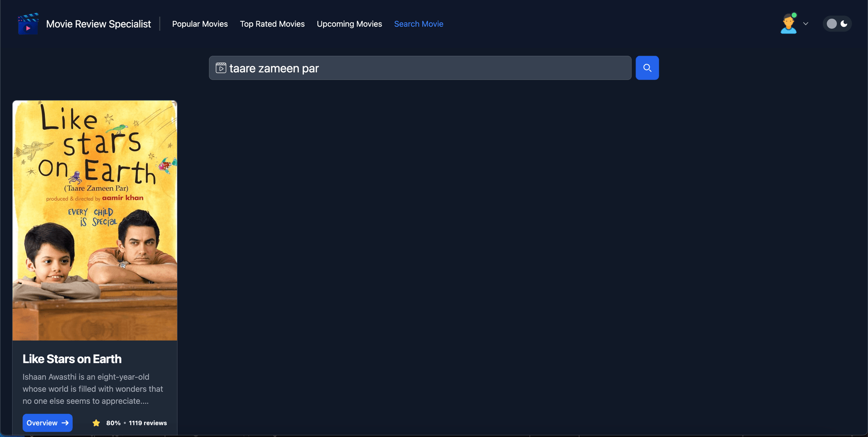Viewport: 868px width, 437px height.
Task: Toggle the dark mode switch
Action: (837, 23)
